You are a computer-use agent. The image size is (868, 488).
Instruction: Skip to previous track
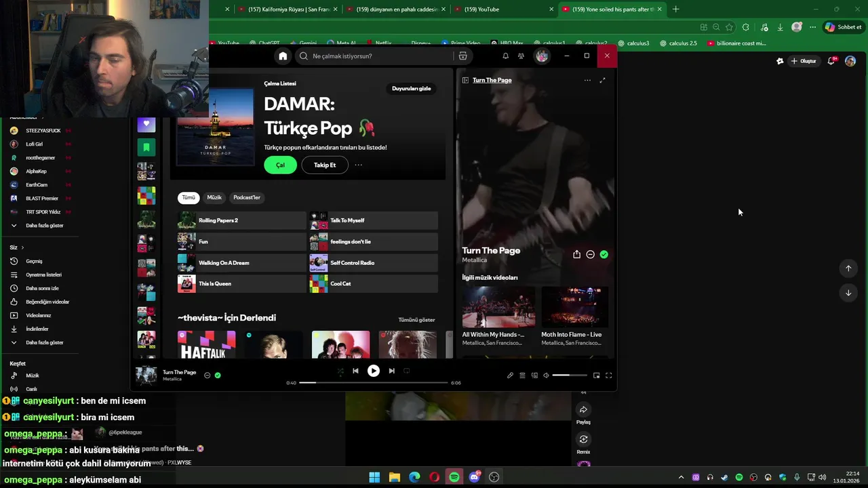pyautogui.click(x=355, y=371)
